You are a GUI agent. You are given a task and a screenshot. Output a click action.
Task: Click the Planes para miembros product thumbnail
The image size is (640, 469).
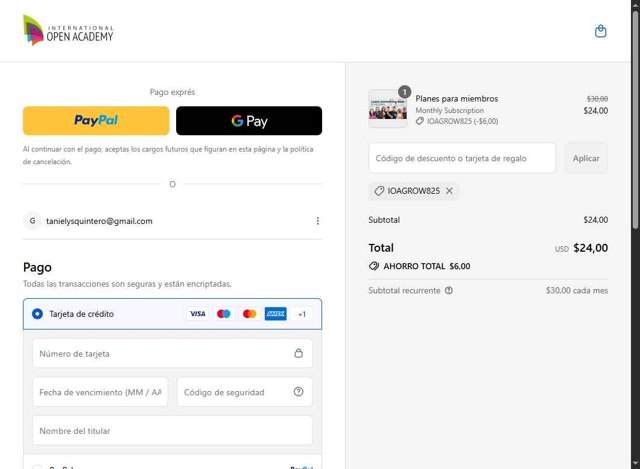(x=388, y=109)
